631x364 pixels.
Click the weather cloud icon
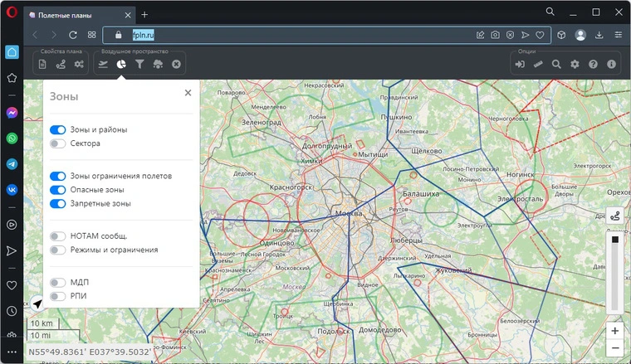(158, 64)
